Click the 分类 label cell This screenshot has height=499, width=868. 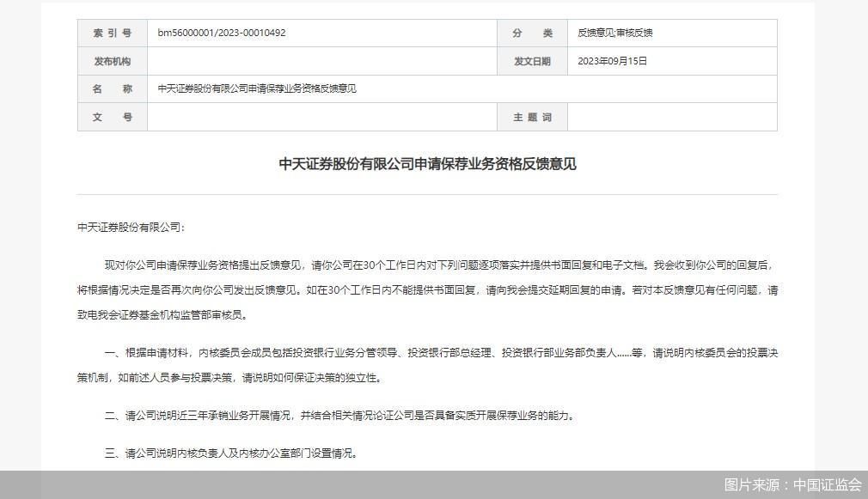[532, 33]
